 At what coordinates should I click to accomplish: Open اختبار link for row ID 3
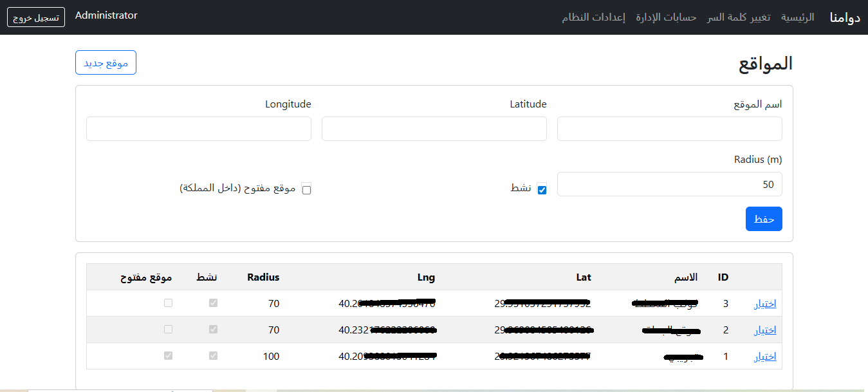(764, 303)
